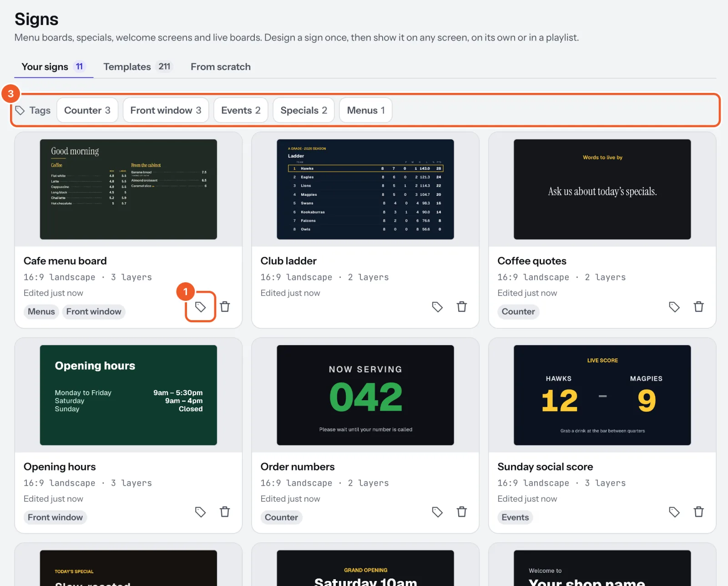The height and width of the screenshot is (586, 728).
Task: Delete the Coffee quotes sign
Action: tap(699, 307)
